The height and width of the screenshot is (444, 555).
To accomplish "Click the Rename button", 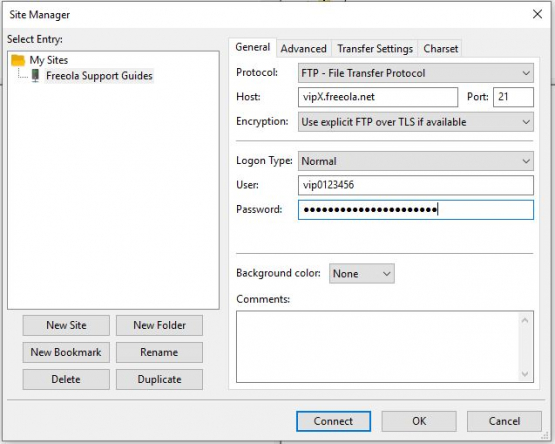I will point(159,352).
